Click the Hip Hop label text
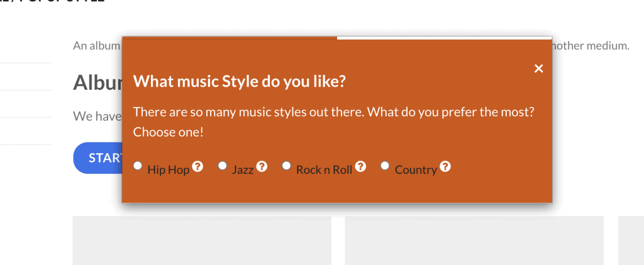 (169, 170)
